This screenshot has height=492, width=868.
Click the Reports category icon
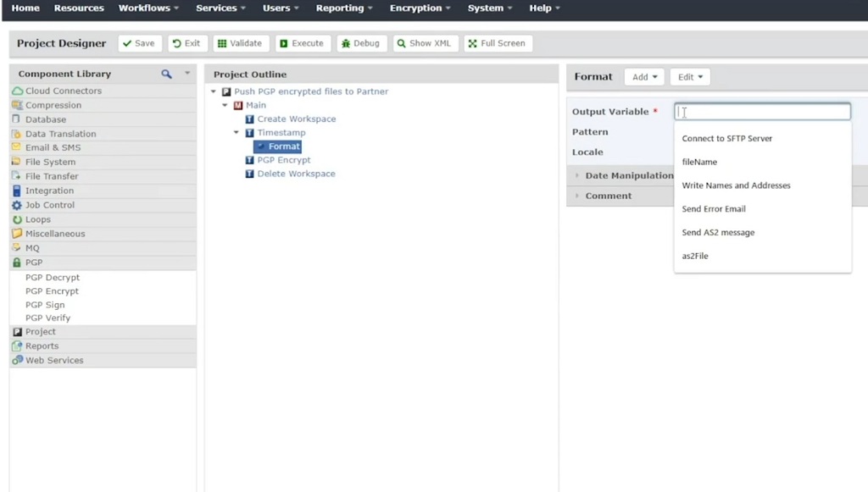coord(17,346)
